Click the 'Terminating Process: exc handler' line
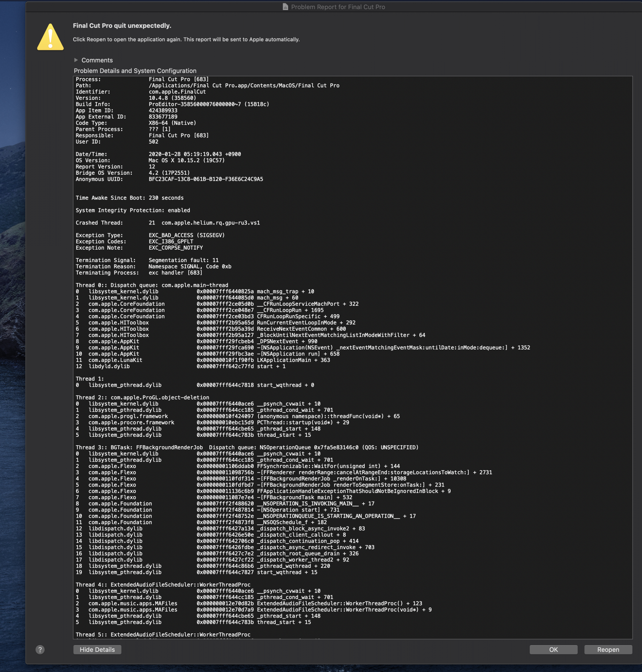Viewport: 642px width, 672px height. (139, 272)
